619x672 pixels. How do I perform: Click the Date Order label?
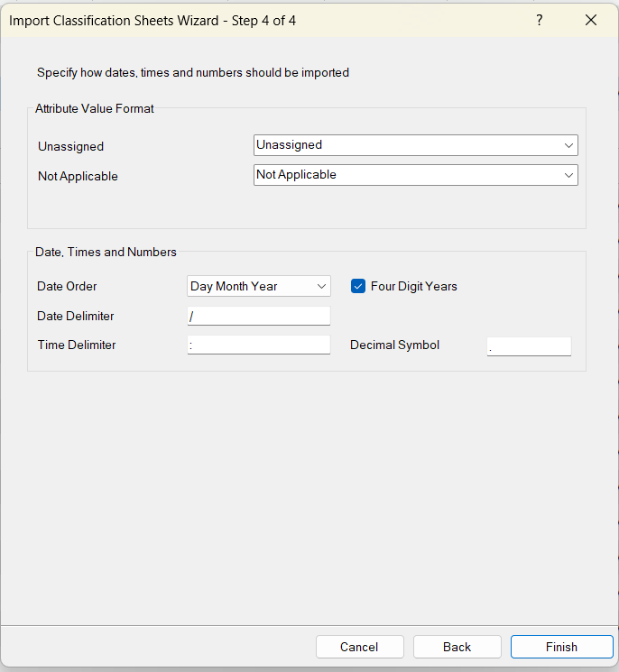67,286
